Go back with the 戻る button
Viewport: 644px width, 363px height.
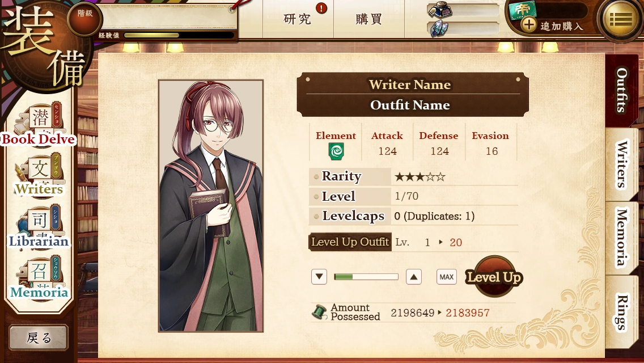(39, 337)
